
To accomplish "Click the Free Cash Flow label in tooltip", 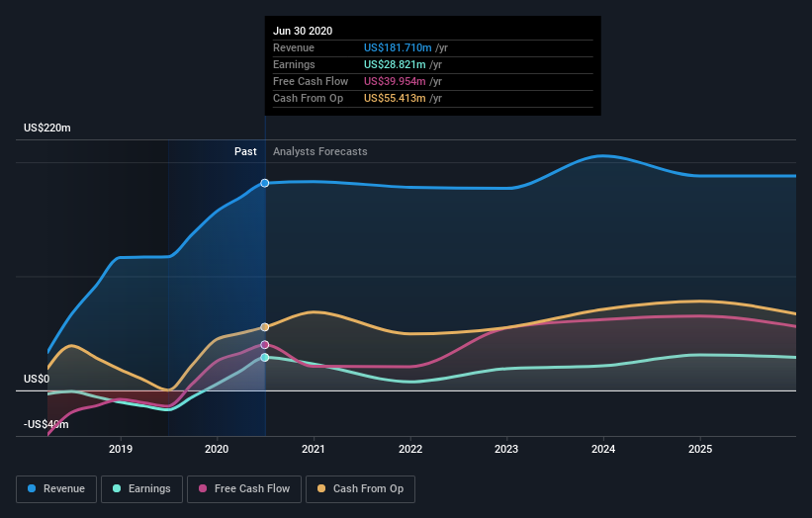I will [x=311, y=81].
